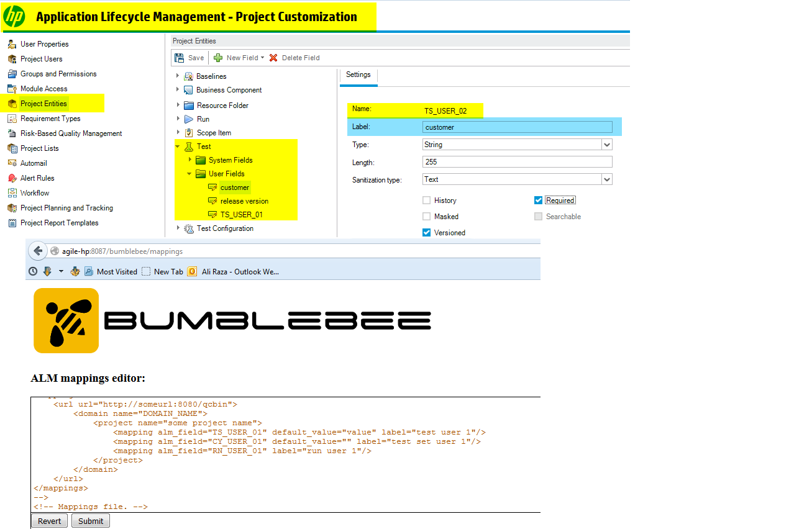Click the Test Configuration entity icon
This screenshot has width=794, height=532.
[x=188, y=228]
